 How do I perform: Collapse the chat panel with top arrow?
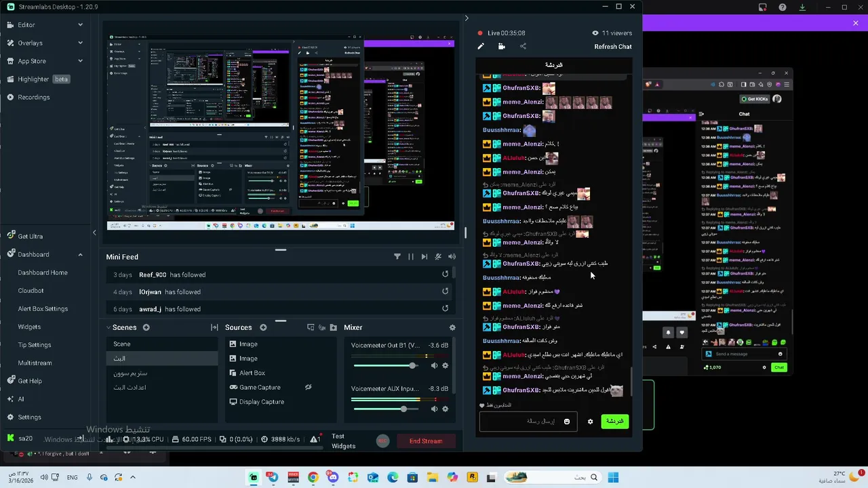pyautogui.click(x=467, y=18)
